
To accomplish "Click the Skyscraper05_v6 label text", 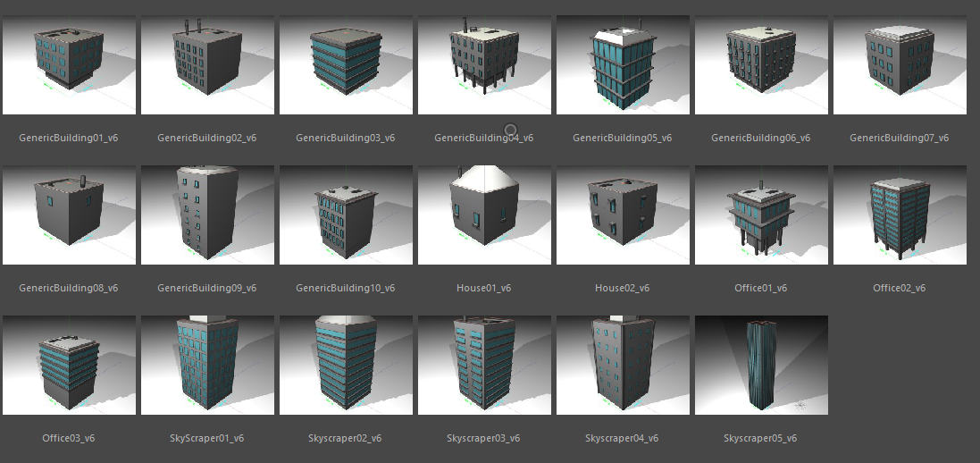I will (x=760, y=438).
